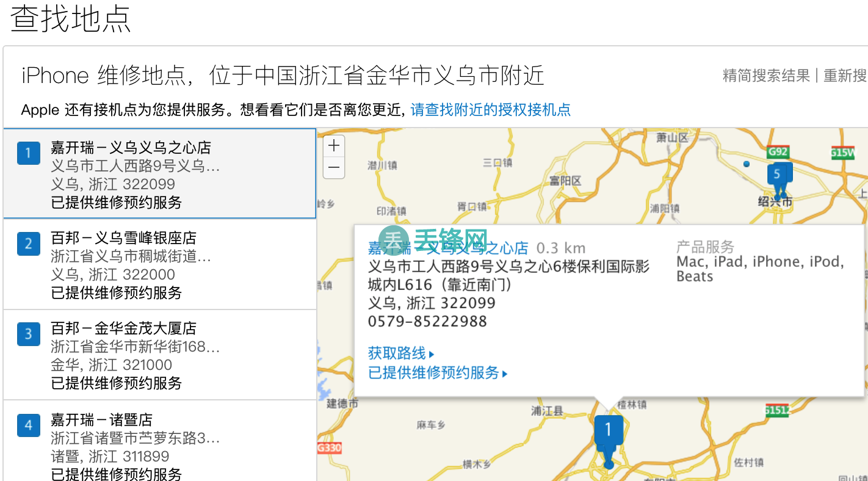This screenshot has width=868, height=481.
Task: Click 获取路线 in the map popup
Action: tap(401, 353)
